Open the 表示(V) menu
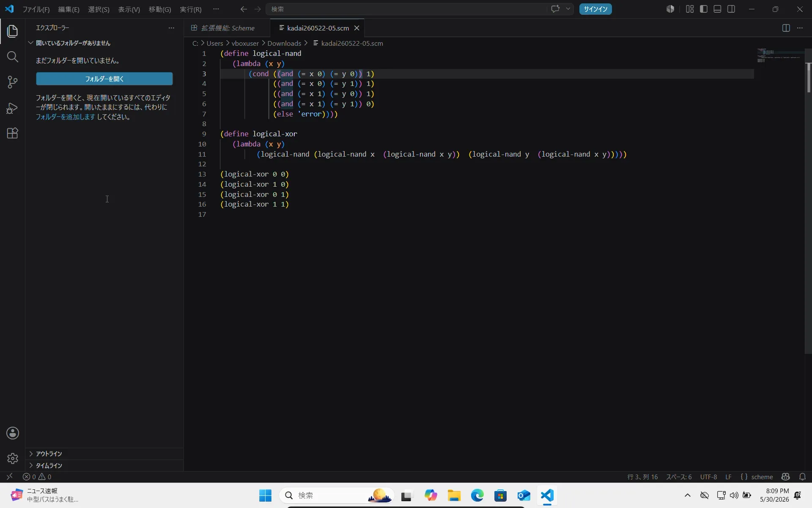Image resolution: width=812 pixels, height=508 pixels. tap(129, 9)
